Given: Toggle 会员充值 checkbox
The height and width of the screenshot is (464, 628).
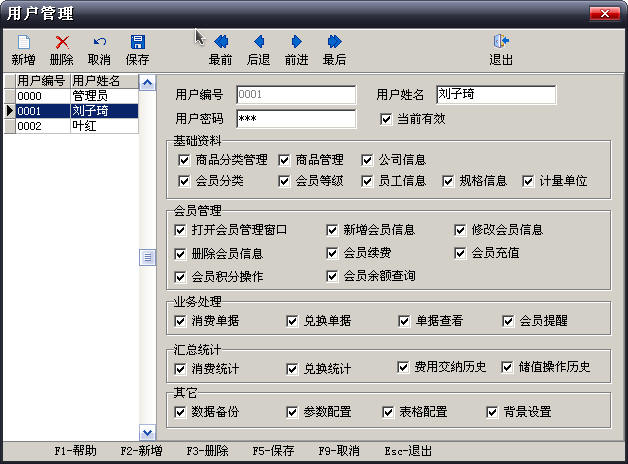Looking at the screenshot, I should pos(460,253).
